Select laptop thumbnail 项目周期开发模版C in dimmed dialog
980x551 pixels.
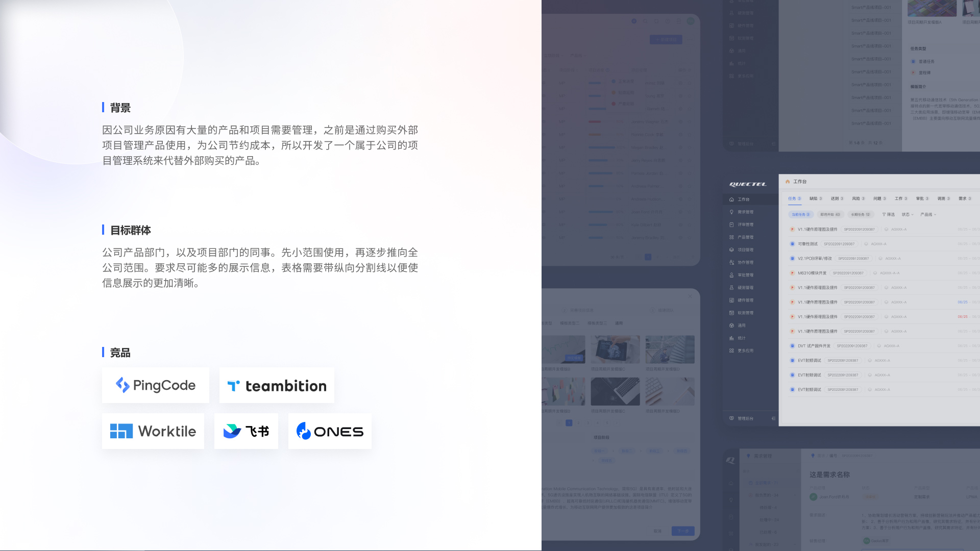point(615,391)
